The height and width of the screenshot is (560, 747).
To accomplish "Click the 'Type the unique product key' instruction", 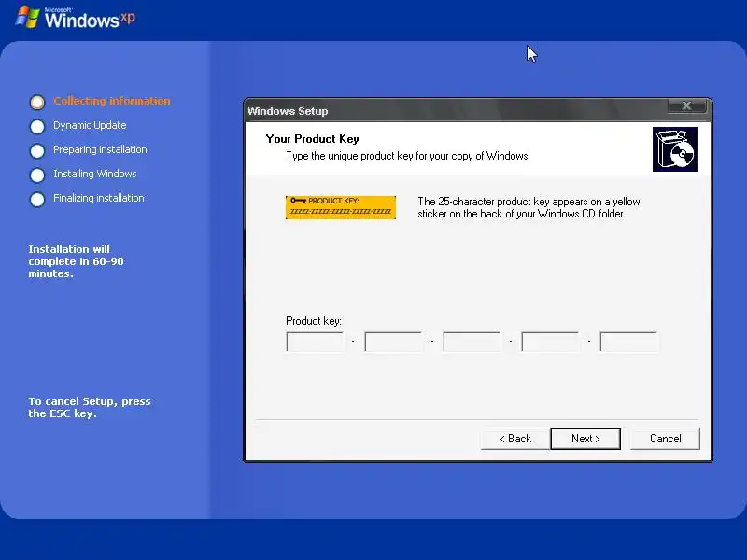I will [408, 156].
